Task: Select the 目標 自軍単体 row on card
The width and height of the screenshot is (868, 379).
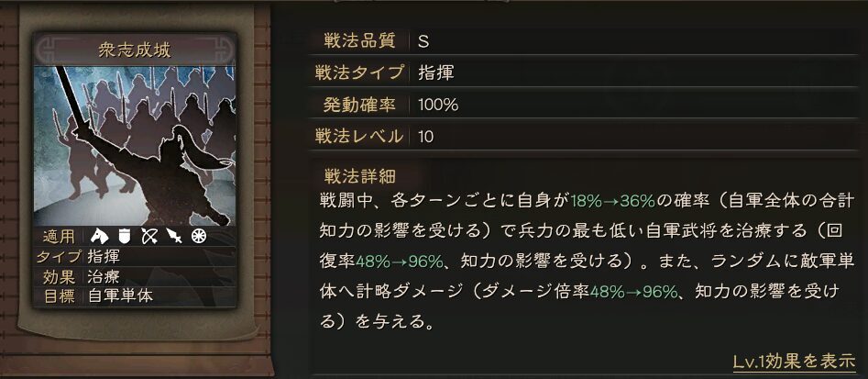Action: pyautogui.click(x=135, y=295)
